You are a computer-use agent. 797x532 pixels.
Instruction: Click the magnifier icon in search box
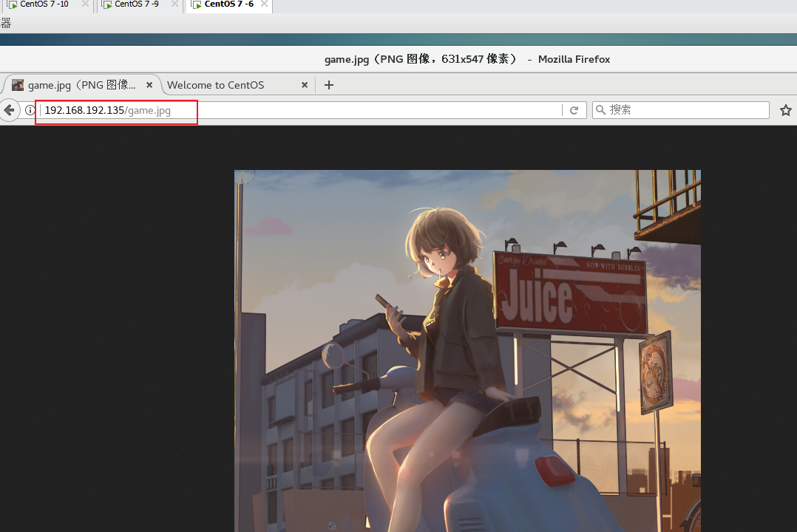(601, 110)
